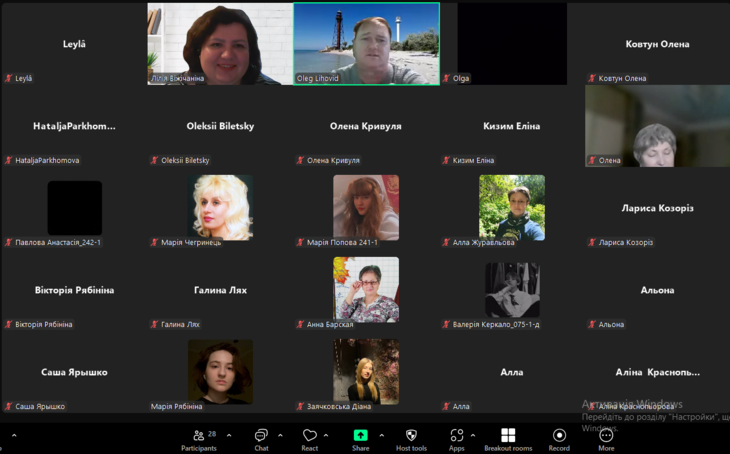Select Лілія Вікчаніна's video tile
Image resolution: width=730 pixels, height=454 pixels.
pyautogui.click(x=220, y=44)
